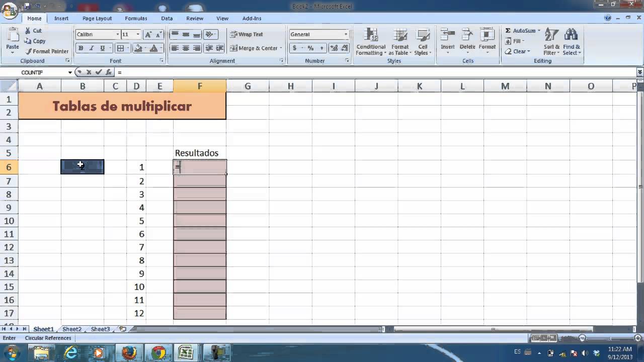This screenshot has height=362, width=644.
Task: Insert a new worksheet tab icon
Action: (x=122, y=329)
